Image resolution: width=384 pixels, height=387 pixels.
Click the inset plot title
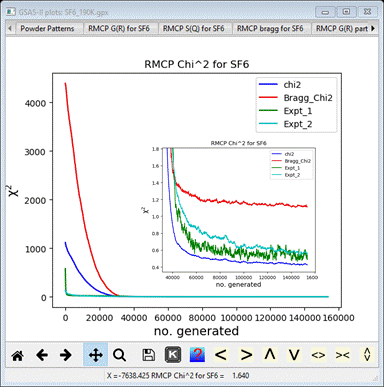click(239, 143)
